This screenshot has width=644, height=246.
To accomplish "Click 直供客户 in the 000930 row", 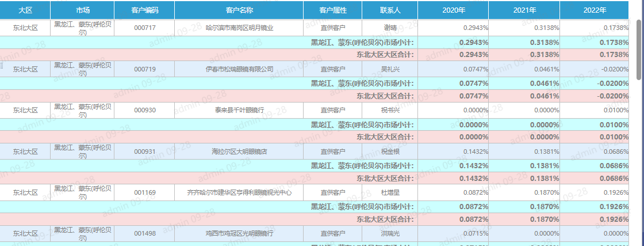I will pos(333,110).
